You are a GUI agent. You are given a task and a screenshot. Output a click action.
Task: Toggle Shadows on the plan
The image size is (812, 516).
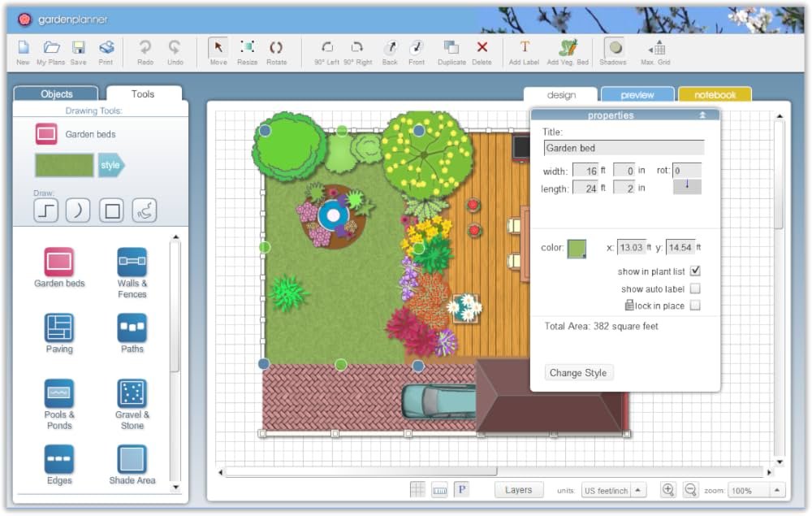click(613, 50)
